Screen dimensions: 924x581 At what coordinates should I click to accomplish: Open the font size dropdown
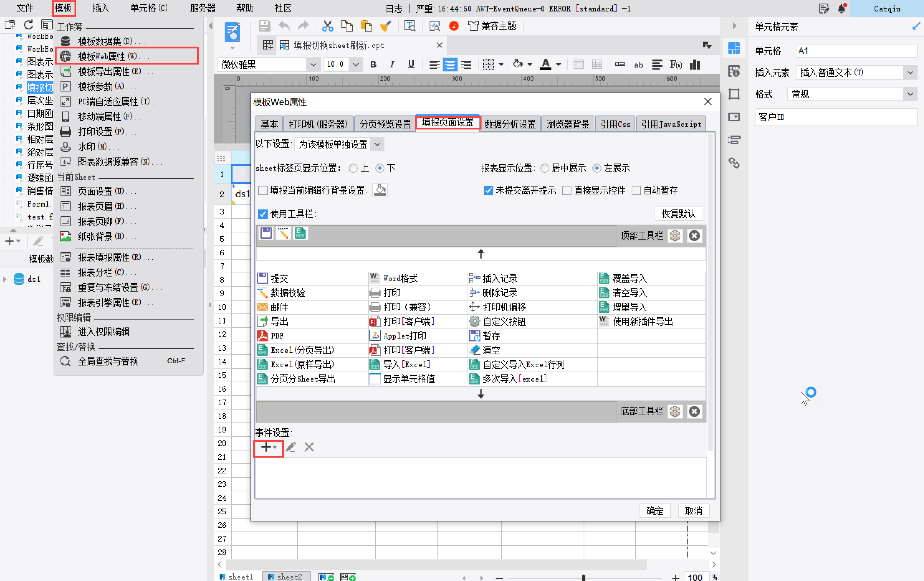tap(356, 65)
